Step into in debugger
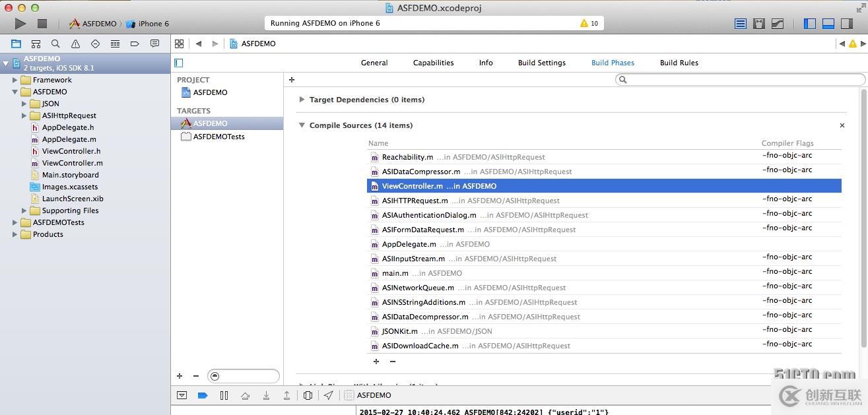 pos(266,395)
